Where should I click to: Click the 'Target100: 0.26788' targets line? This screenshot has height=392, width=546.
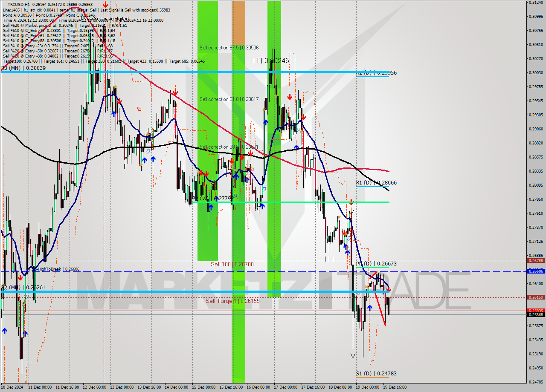[x=104, y=61]
